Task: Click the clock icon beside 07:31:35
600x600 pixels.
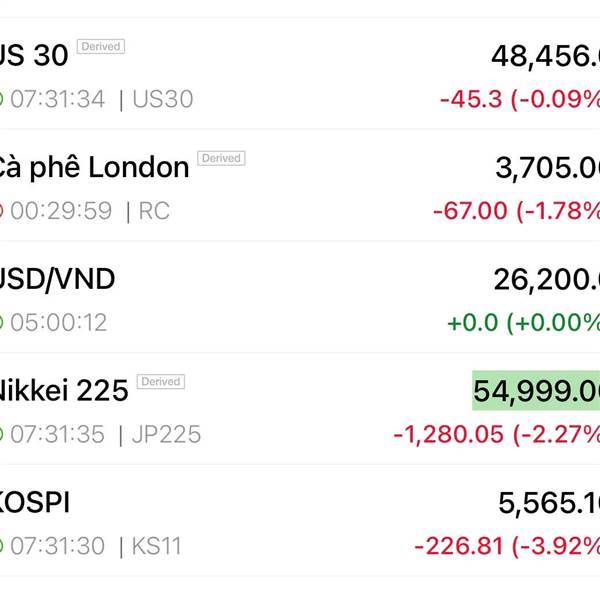Action: click(2, 435)
